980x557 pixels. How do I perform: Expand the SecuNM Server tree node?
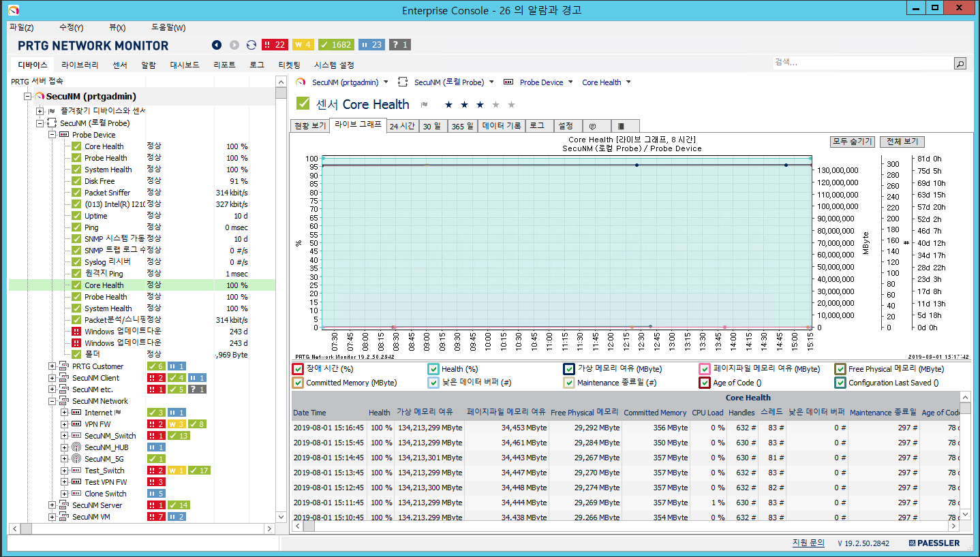coord(52,505)
